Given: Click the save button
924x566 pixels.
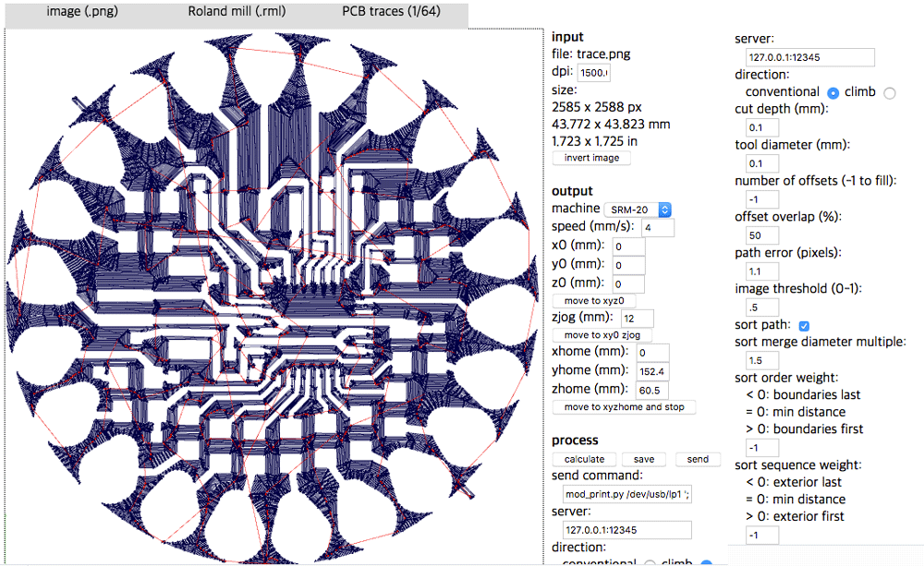Looking at the screenshot, I should [644, 460].
